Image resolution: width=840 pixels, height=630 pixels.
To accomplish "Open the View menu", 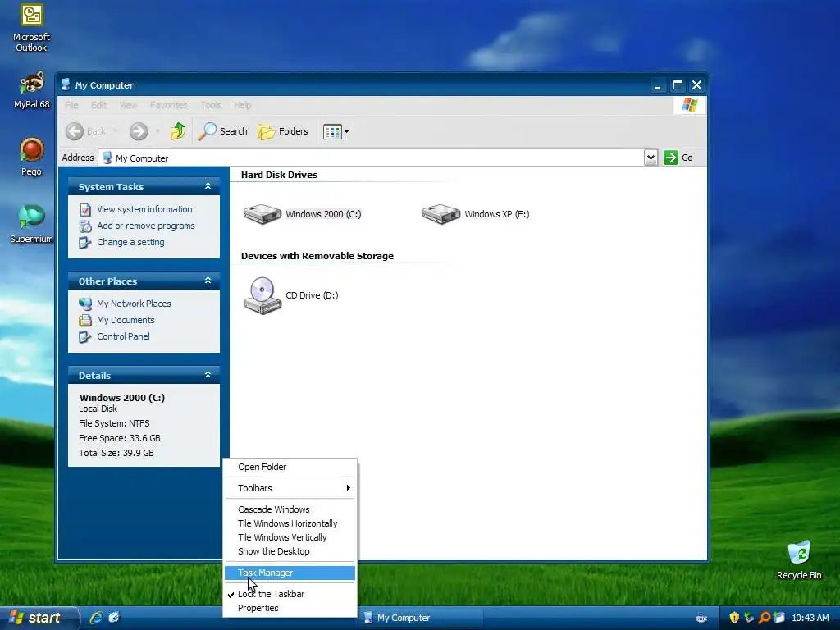I will pos(128,105).
